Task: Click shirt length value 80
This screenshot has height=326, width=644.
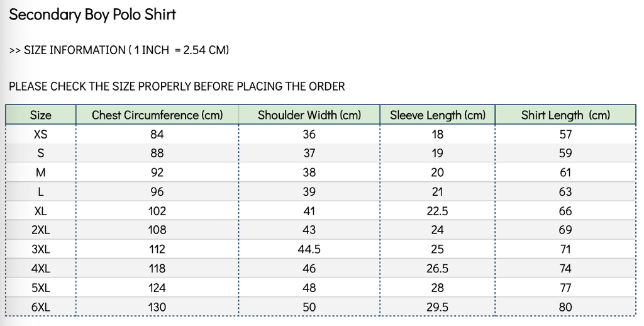Action: pos(565,307)
